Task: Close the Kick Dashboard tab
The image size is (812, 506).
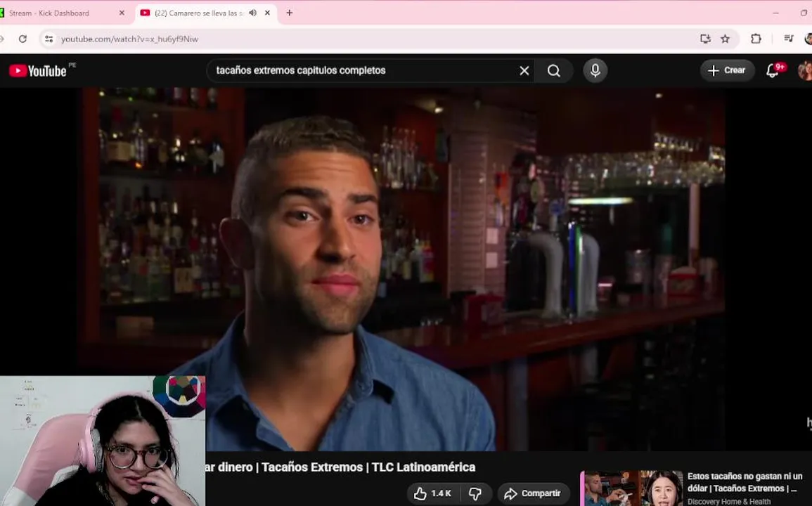Action: [x=122, y=13]
